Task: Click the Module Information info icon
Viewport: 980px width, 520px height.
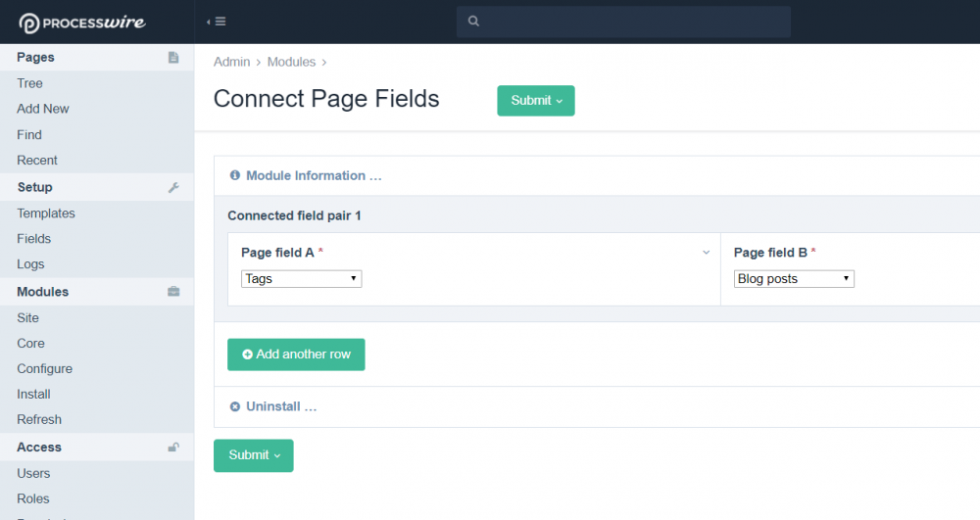Action: tap(235, 176)
